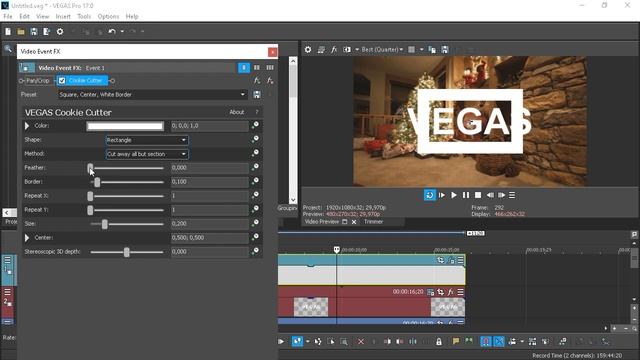
Task: Open the Shape dropdown showing Rectangle
Action: tap(147, 140)
